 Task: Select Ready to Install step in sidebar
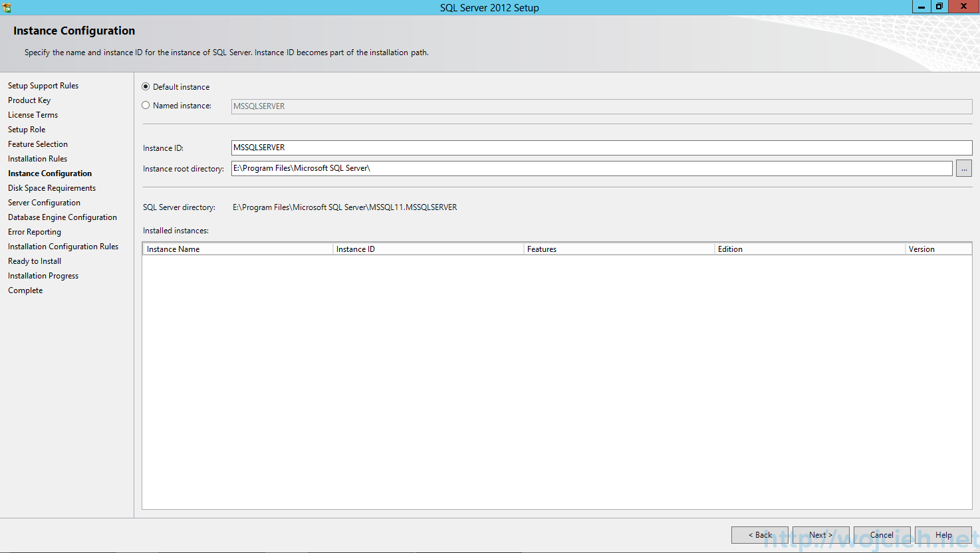click(35, 261)
